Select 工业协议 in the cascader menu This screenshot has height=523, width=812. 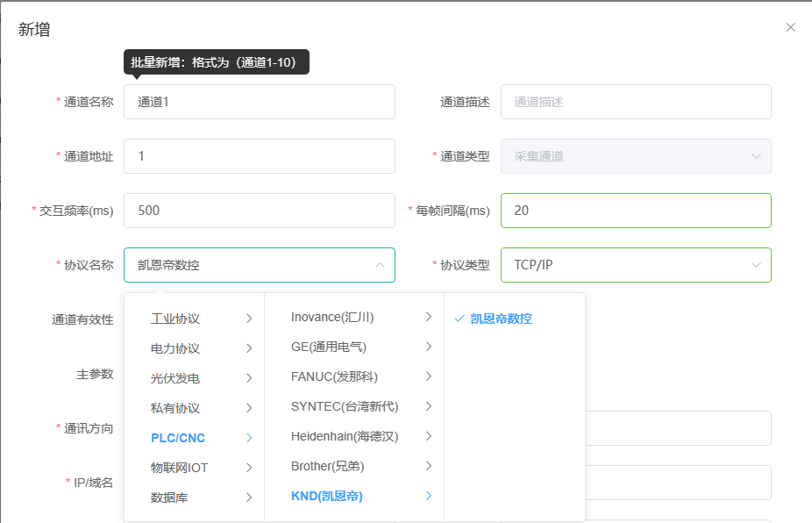(195, 319)
